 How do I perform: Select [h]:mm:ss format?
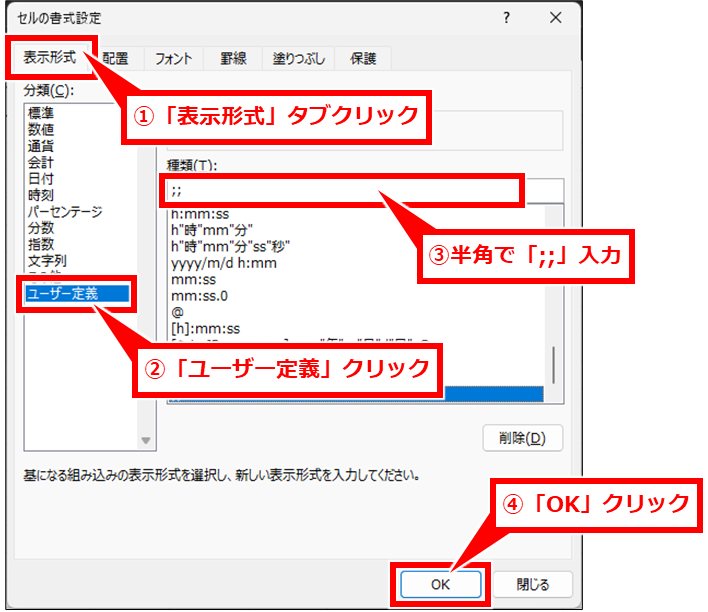pos(205,328)
